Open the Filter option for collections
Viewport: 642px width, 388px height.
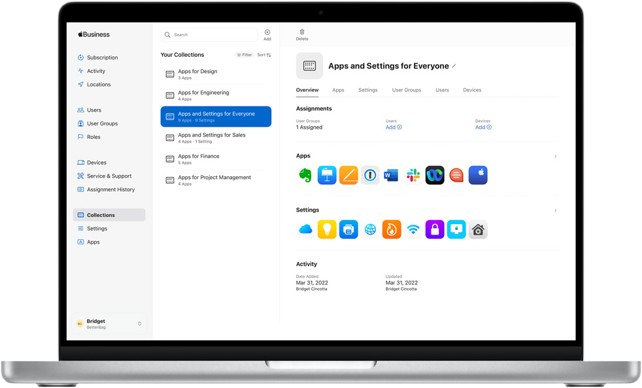[244, 54]
